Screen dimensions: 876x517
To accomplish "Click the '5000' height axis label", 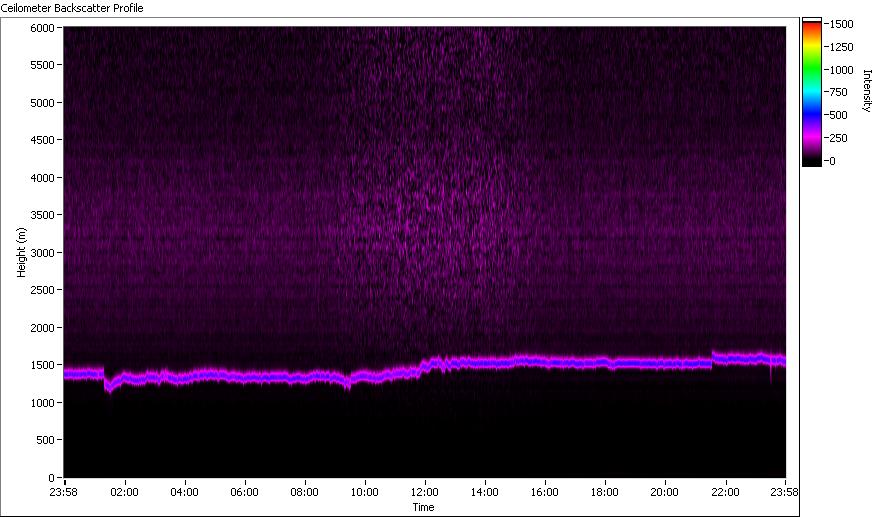I will click(42, 103).
